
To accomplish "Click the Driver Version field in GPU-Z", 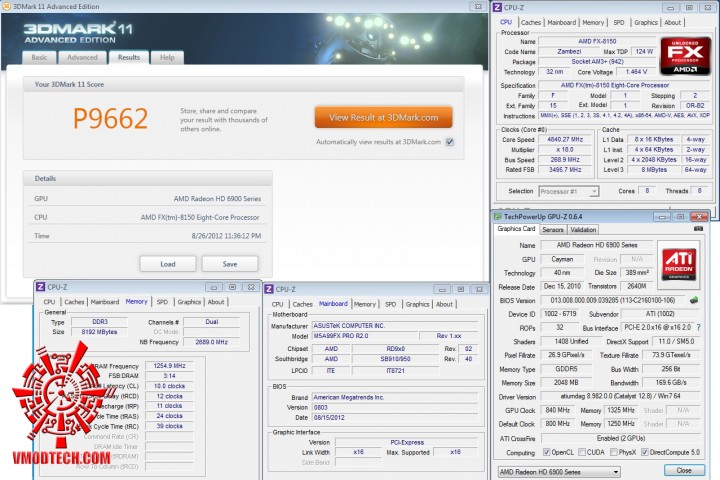I will (x=621, y=396).
